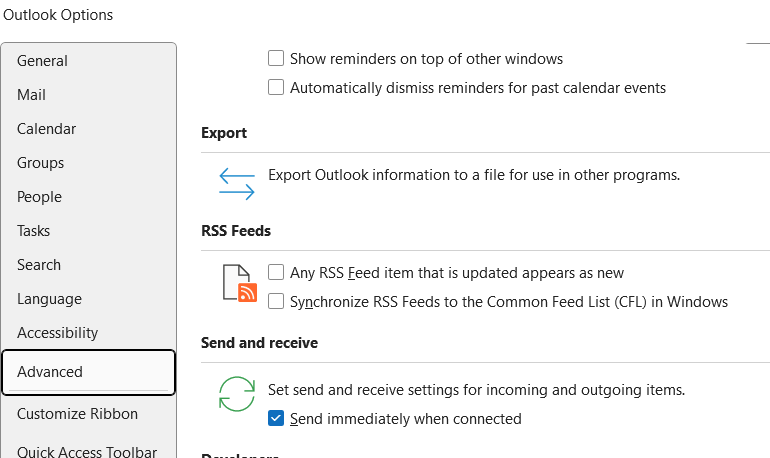The height and width of the screenshot is (458, 770).
Task: Click the green send and receive sync icon
Action: coord(237,394)
